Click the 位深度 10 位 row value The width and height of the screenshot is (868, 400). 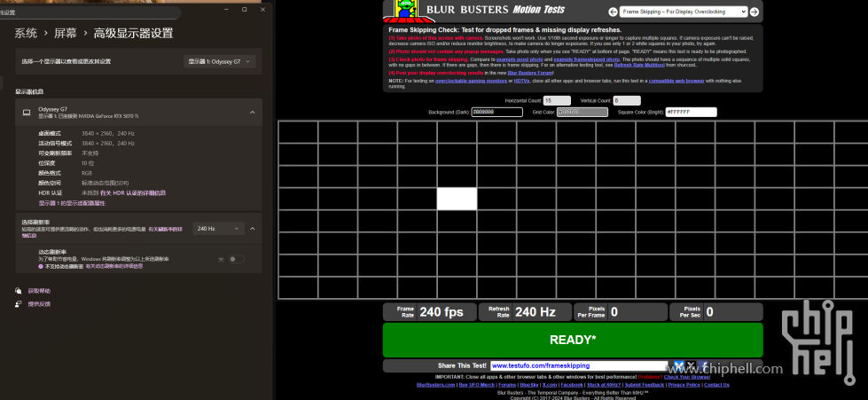(88, 163)
